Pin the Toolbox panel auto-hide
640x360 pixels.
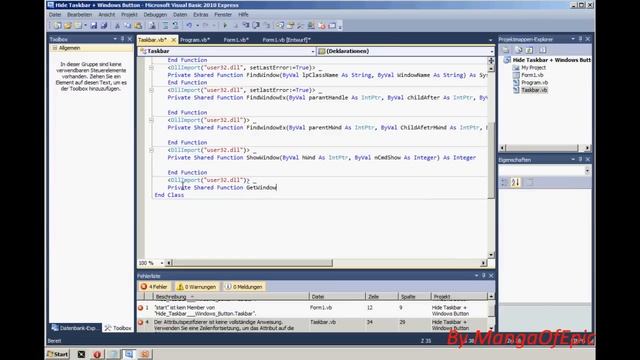[x=122, y=39]
